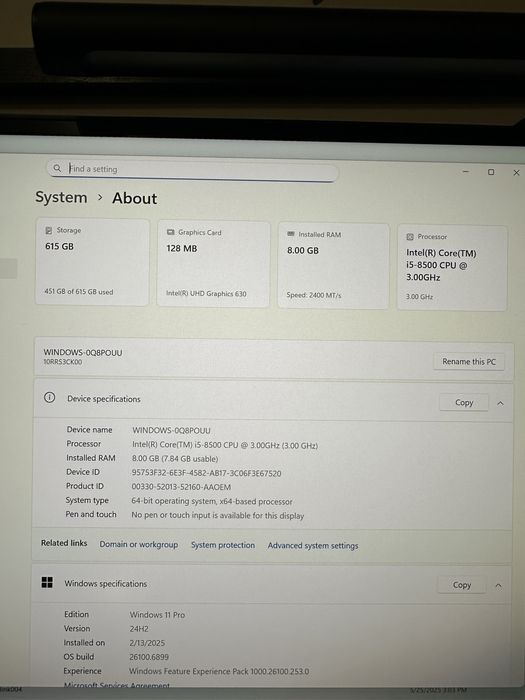Click Rename this PC button
The image size is (525, 700).
469,362
